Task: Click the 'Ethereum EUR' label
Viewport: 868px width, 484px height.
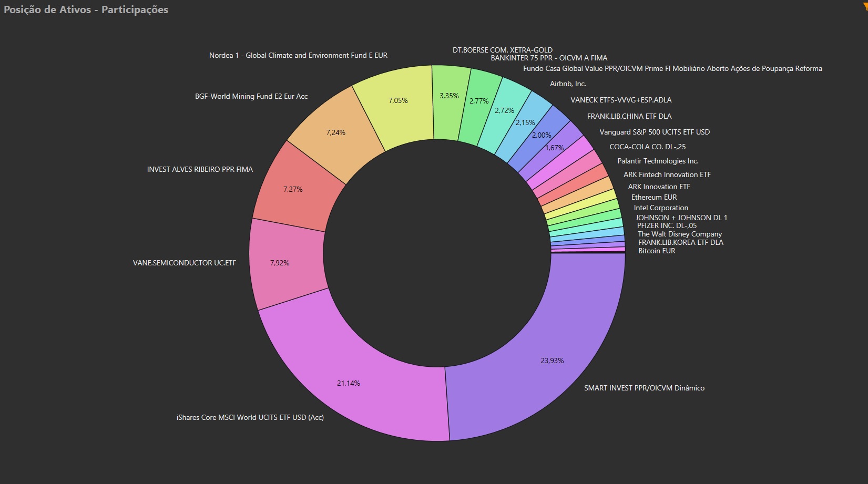Action: click(x=654, y=197)
